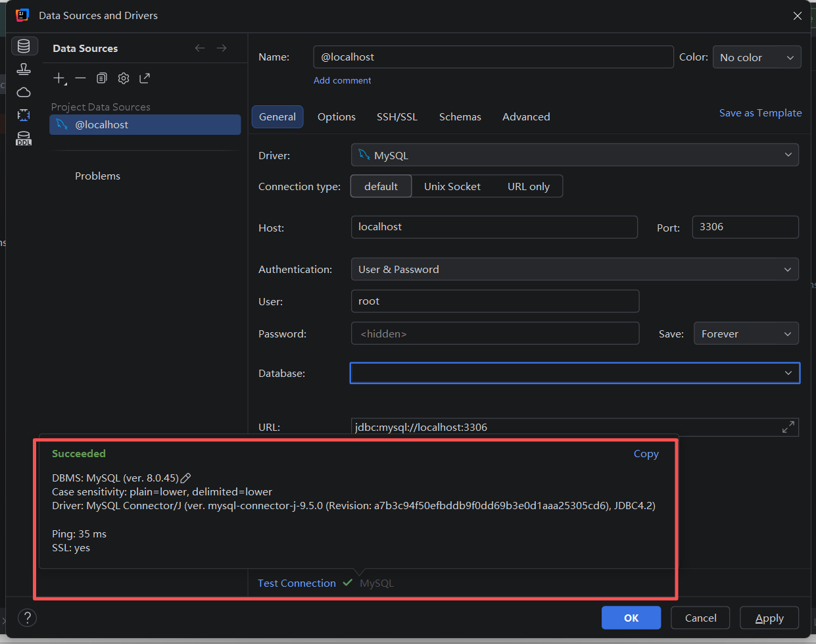Open the Data Sources sidebar icon

(24, 46)
